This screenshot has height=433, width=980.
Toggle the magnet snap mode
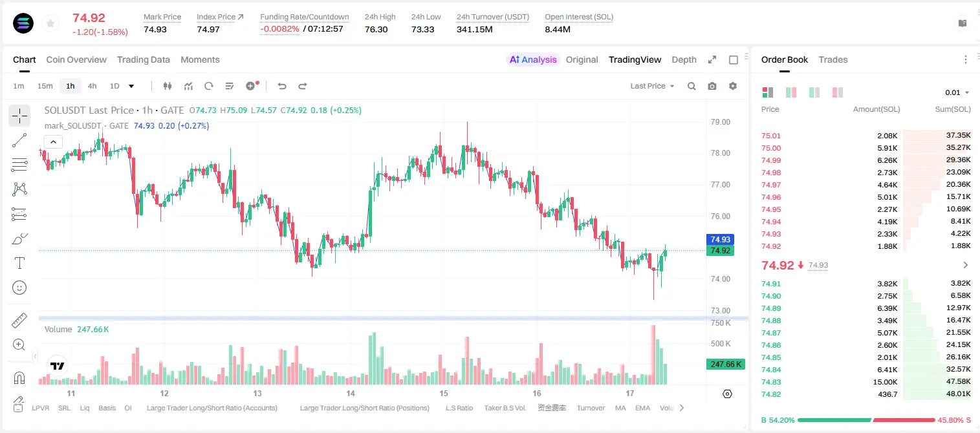click(x=19, y=377)
